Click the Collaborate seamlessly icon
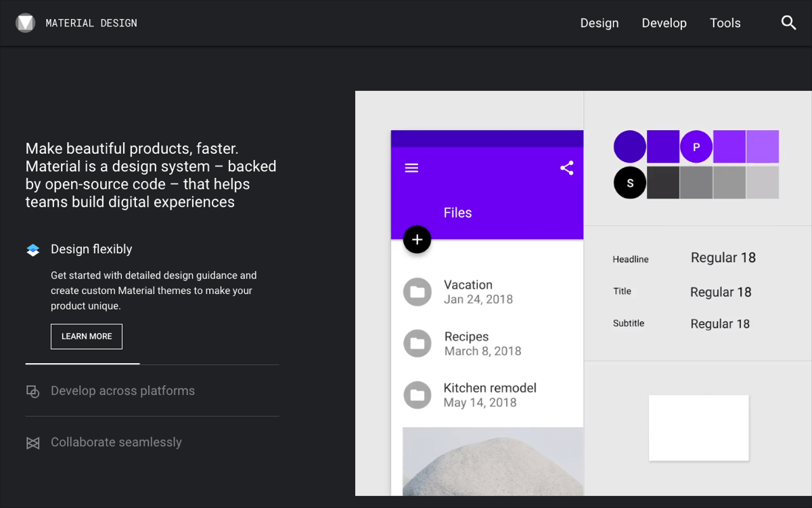812x508 pixels. [x=33, y=443]
